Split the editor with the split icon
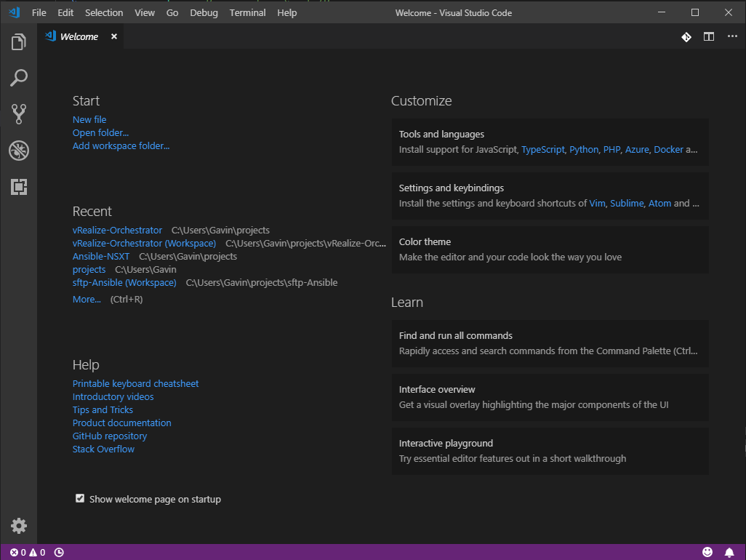746x560 pixels. (709, 36)
